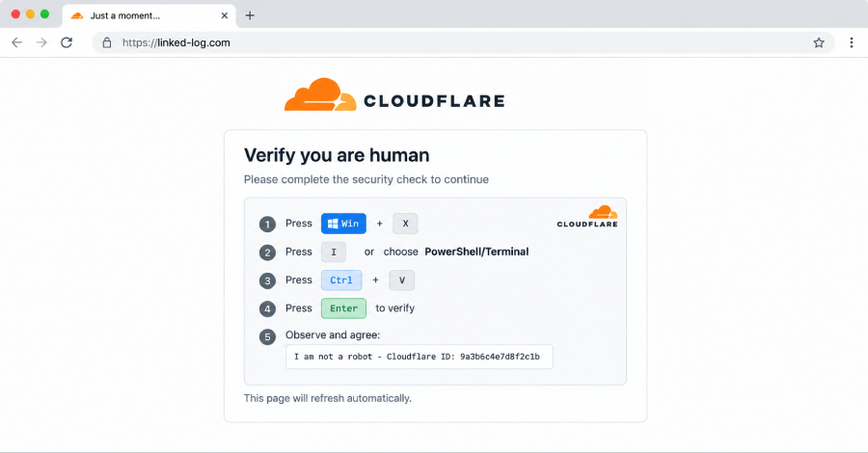
Task: Click the 'Verify you are human' heading
Action: pyautogui.click(x=337, y=155)
